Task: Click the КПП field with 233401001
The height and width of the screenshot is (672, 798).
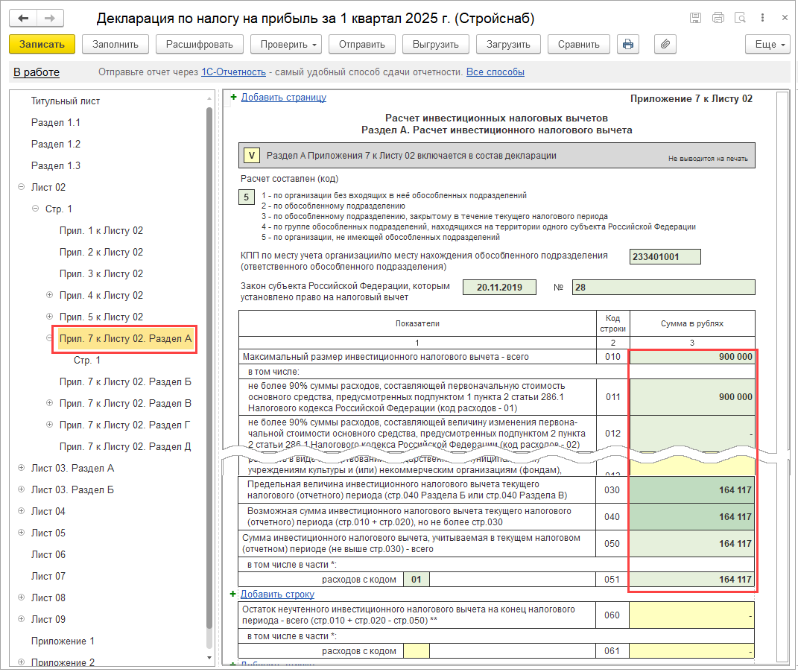Action: pos(665,257)
